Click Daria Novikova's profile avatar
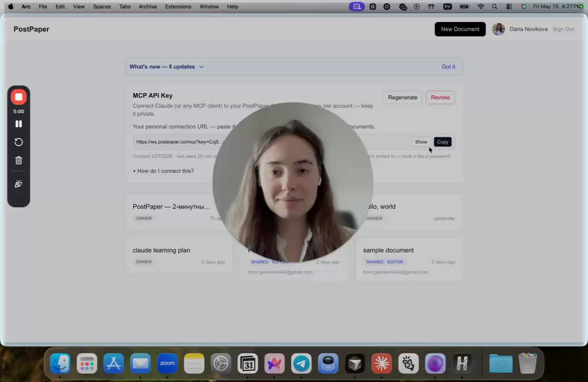The height and width of the screenshot is (382, 588). (498, 29)
